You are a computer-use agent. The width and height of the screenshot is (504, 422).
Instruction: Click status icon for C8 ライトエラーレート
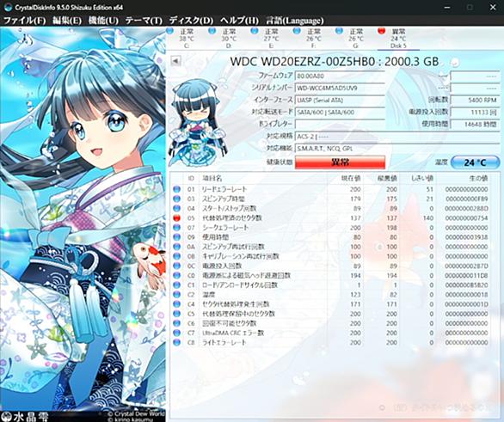coord(176,342)
